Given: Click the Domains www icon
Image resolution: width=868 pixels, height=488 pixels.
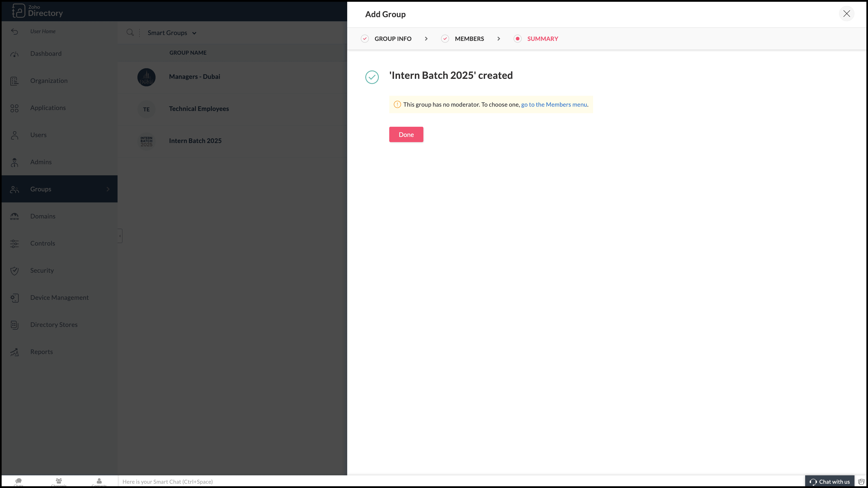Looking at the screenshot, I should (14, 217).
